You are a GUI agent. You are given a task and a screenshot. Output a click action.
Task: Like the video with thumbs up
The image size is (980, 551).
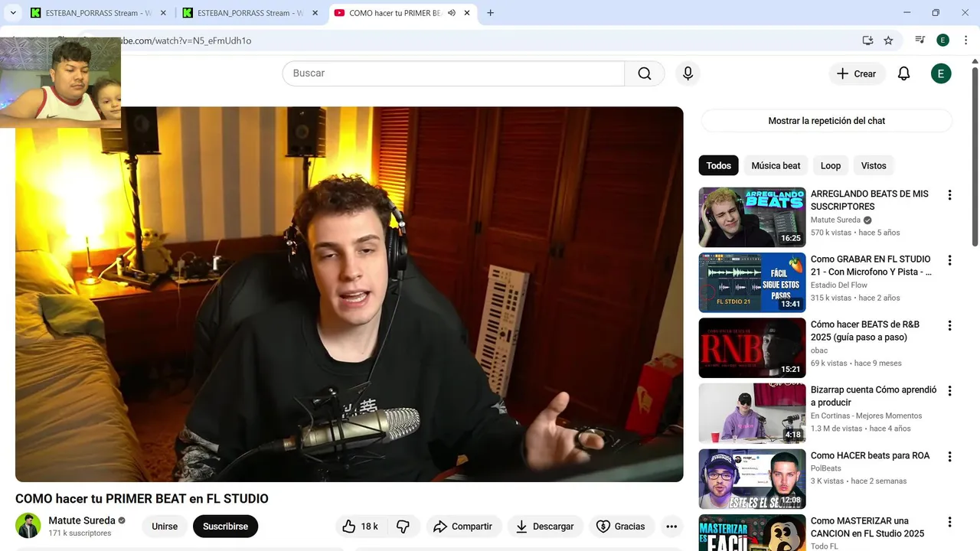click(x=361, y=527)
